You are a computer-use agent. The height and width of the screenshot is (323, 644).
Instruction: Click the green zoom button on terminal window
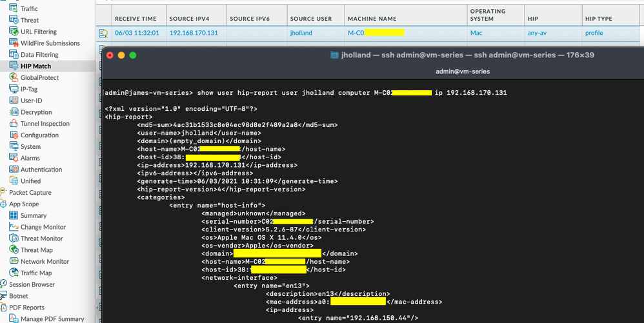coord(133,55)
